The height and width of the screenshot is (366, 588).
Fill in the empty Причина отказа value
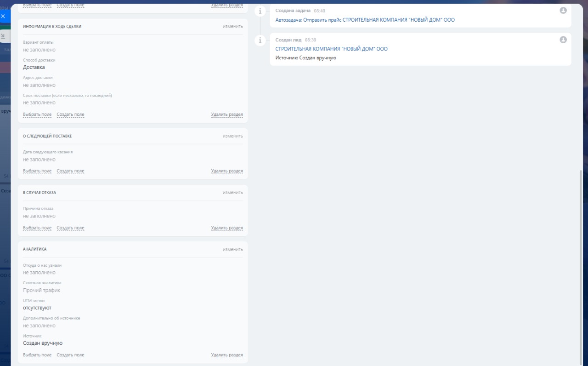pos(39,216)
